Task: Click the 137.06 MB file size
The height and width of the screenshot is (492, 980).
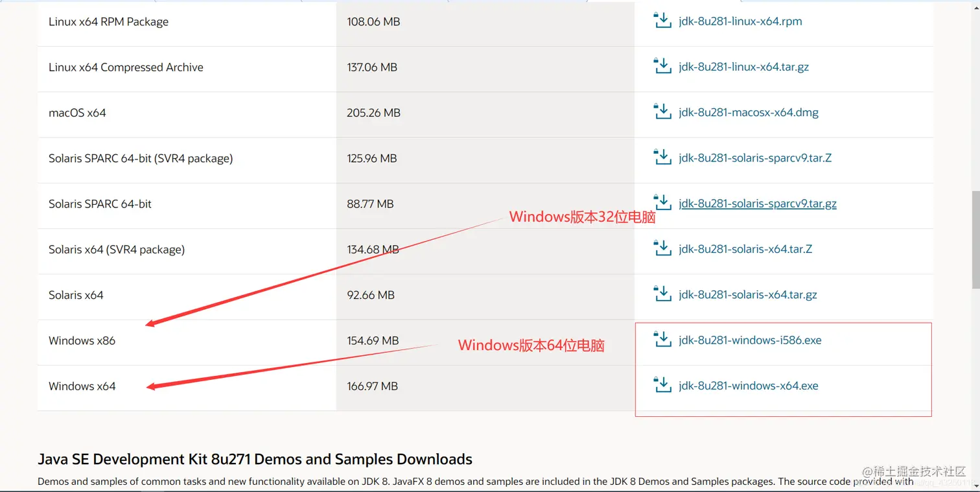Action: coord(371,67)
